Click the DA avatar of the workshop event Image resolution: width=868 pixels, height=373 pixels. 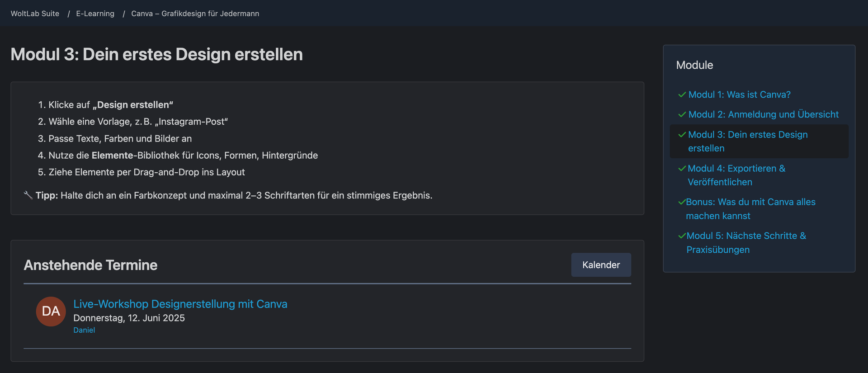(51, 311)
